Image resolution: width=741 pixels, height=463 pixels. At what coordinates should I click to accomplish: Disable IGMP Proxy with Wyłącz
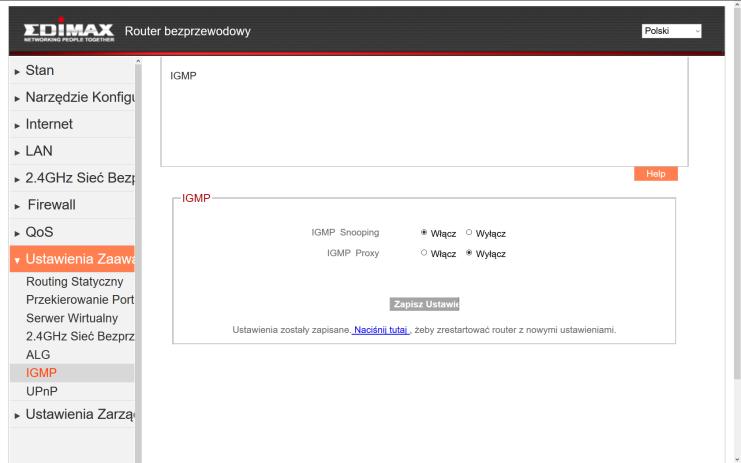click(x=469, y=253)
